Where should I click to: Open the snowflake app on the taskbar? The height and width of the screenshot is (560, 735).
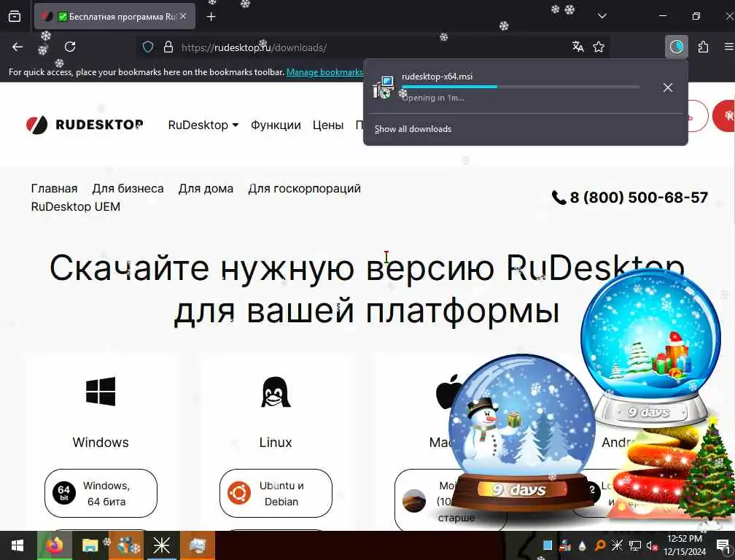pyautogui.click(x=161, y=545)
